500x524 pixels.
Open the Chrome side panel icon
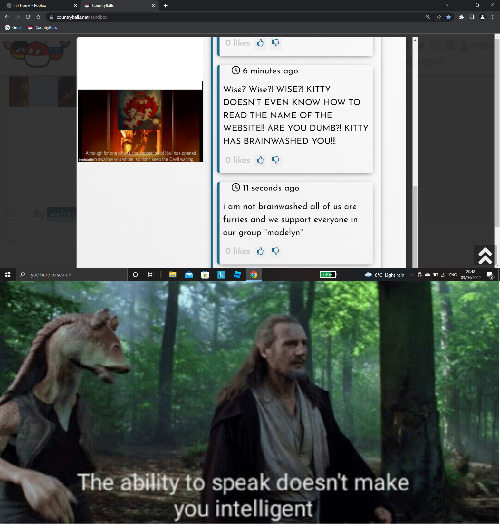pos(472,17)
